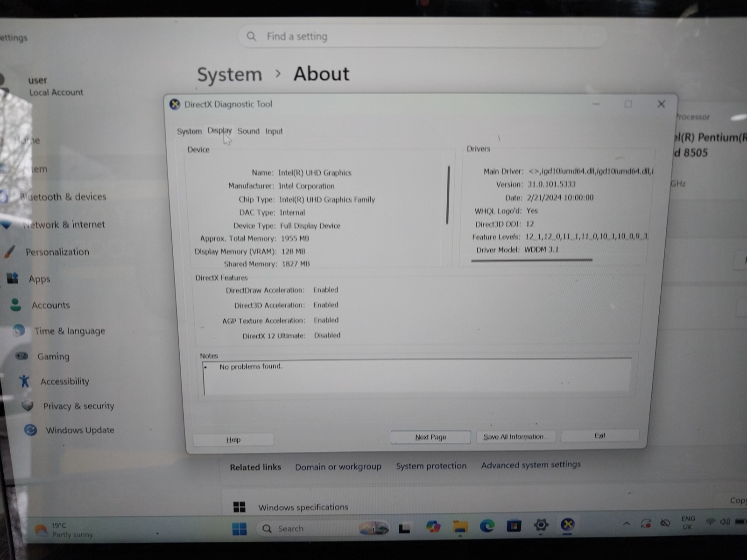Close the DirectX Diagnostic Tool window
The width and height of the screenshot is (747, 560).
click(661, 104)
